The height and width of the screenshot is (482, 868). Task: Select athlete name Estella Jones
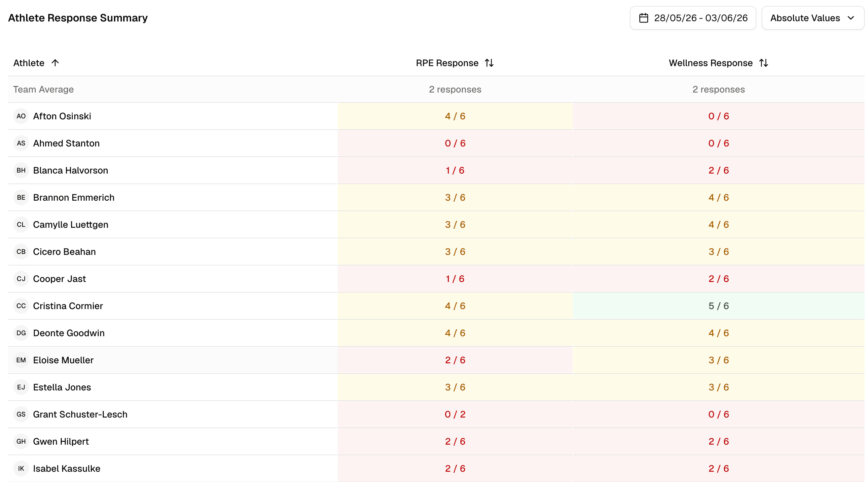62,387
